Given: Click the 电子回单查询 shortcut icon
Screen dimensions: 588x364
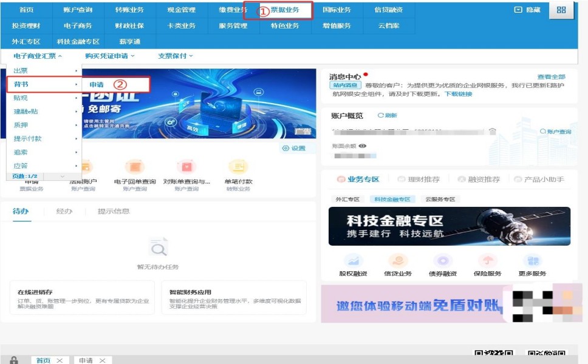Looking at the screenshot, I should point(134,167).
